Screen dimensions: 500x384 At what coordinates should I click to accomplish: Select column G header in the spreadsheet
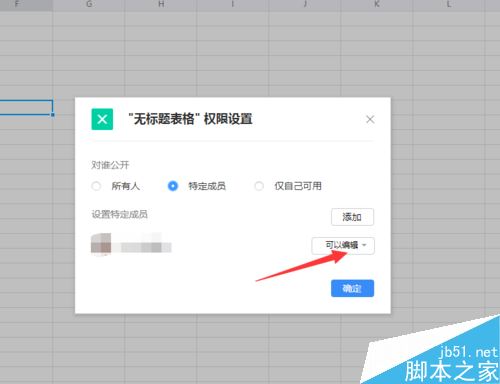coord(89,5)
